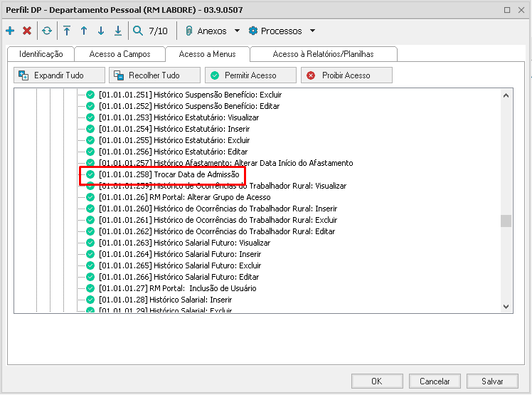532x395 pixels.
Task: Click the Processos toolbar label
Action: click(x=281, y=31)
